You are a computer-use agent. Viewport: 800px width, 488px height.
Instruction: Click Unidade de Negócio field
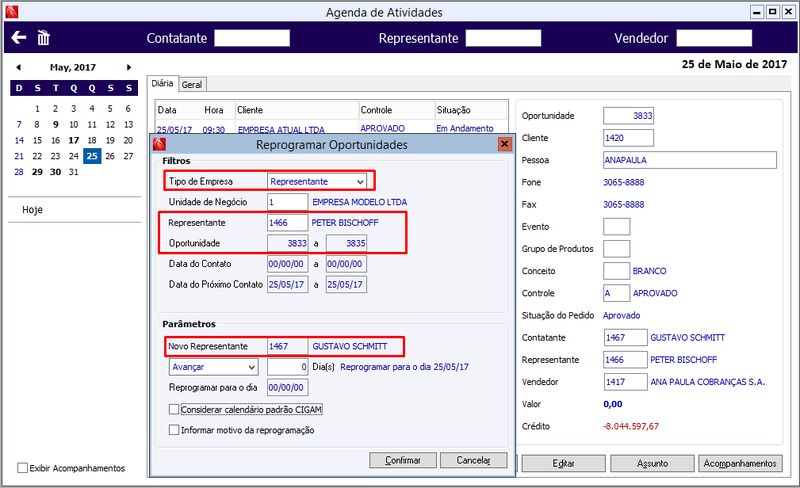pyautogui.click(x=288, y=202)
